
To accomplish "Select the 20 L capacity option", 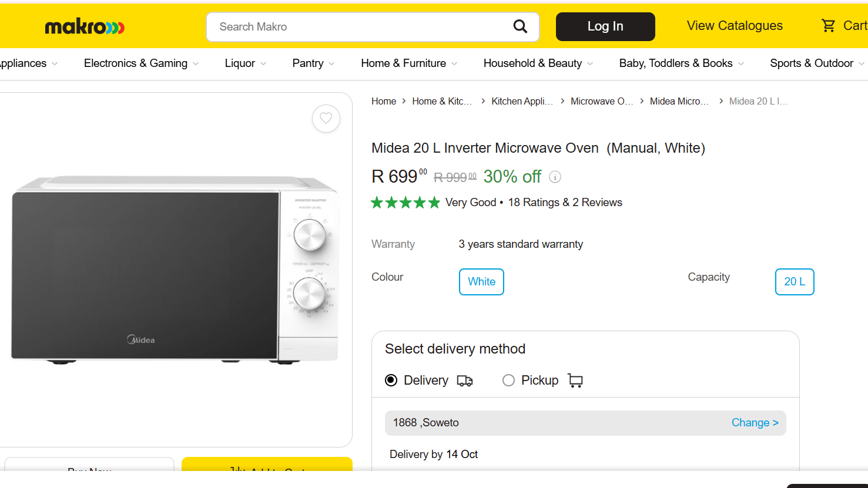I will point(795,282).
